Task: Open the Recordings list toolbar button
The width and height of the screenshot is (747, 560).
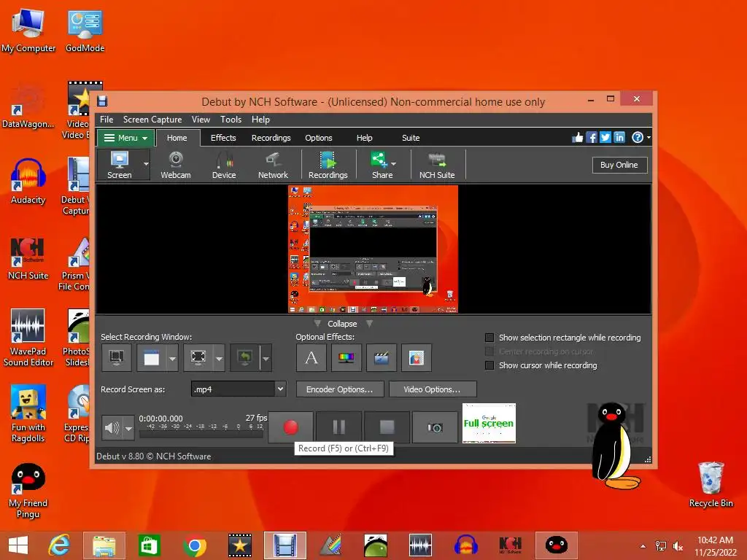Action: tap(328, 165)
